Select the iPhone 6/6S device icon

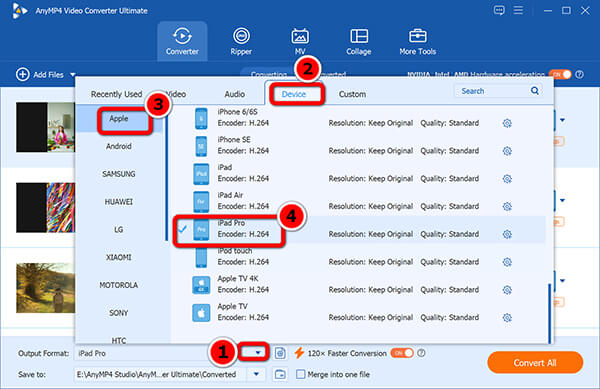tap(201, 118)
